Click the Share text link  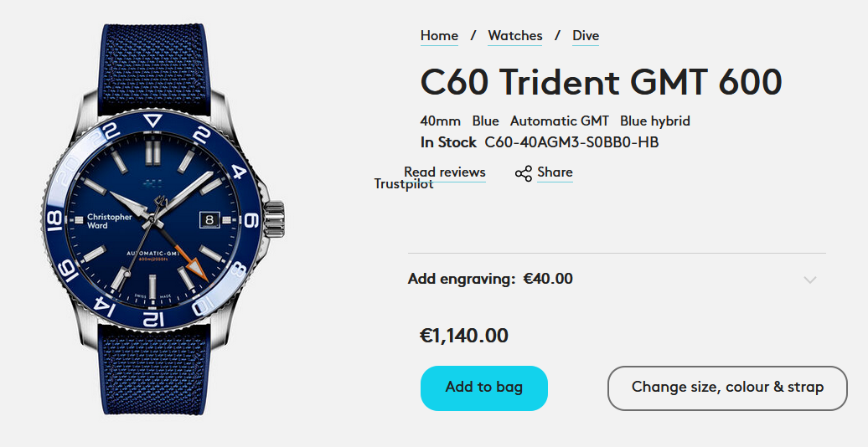pyautogui.click(x=555, y=172)
